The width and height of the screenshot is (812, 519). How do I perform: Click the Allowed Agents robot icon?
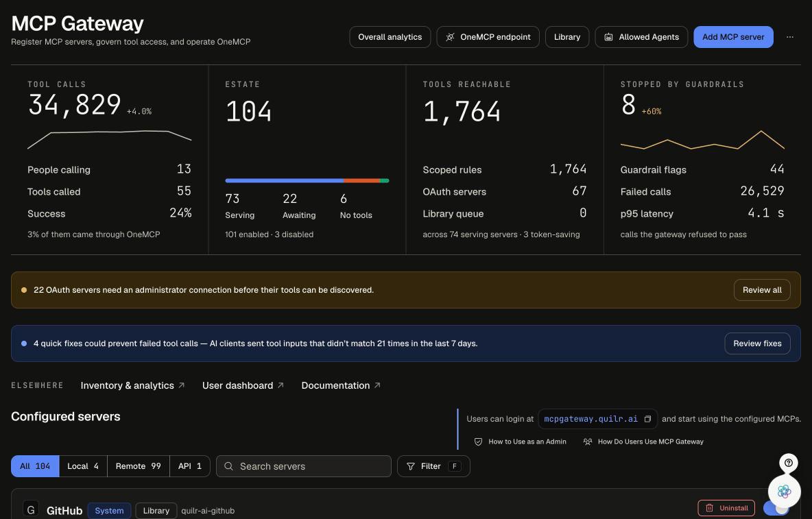click(x=608, y=37)
